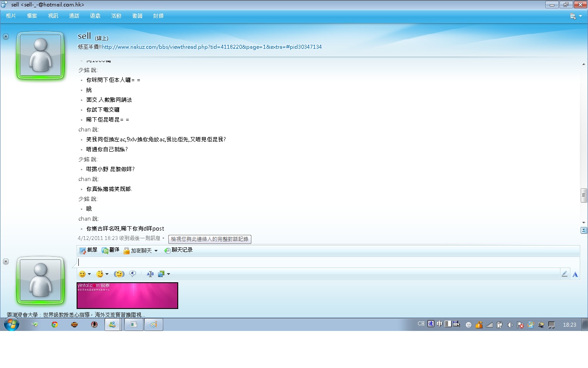Click the background picture icon
This screenshot has height=368, width=588.
161,274
